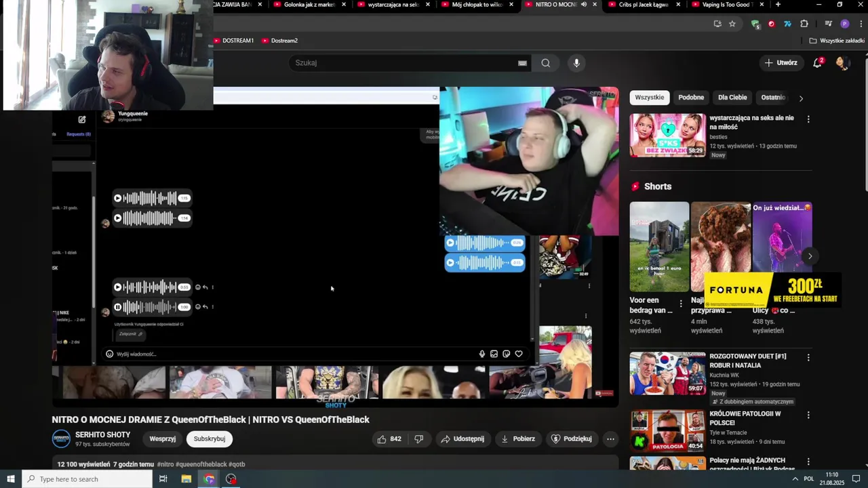Switch to Chrome in the taskbar

click(209, 479)
